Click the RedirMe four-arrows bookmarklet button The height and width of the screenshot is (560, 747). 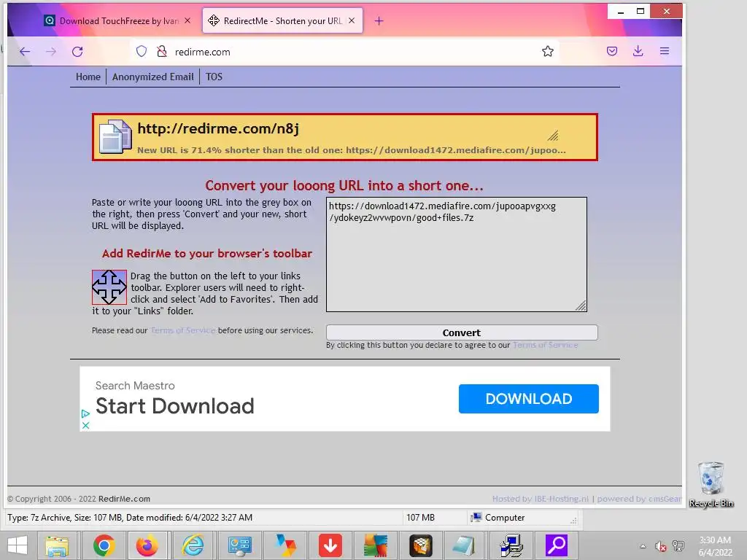pos(109,287)
